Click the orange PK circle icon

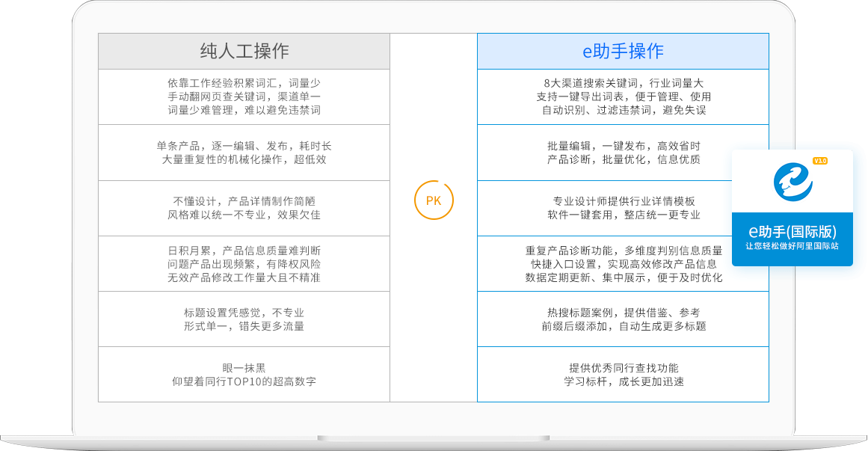tap(434, 200)
